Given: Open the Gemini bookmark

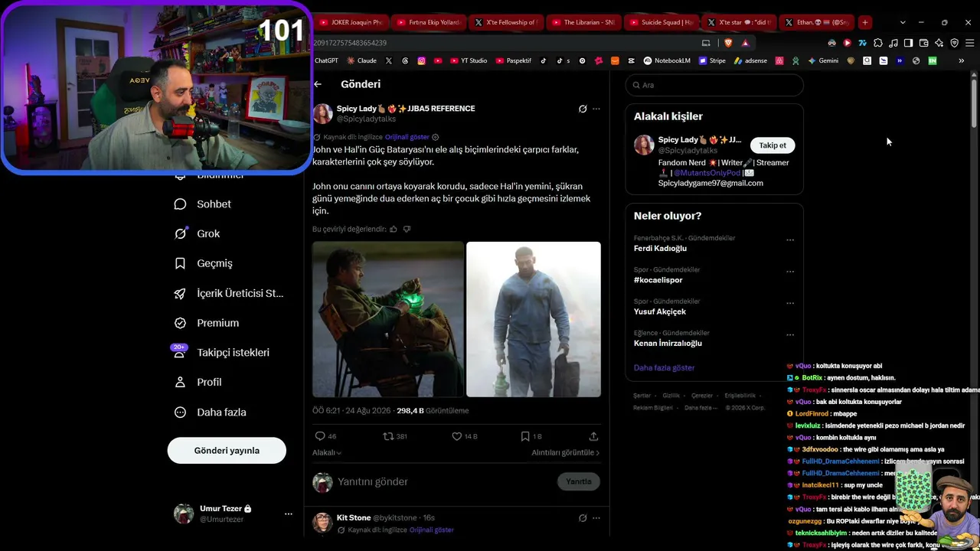Looking at the screenshot, I should coord(823,60).
